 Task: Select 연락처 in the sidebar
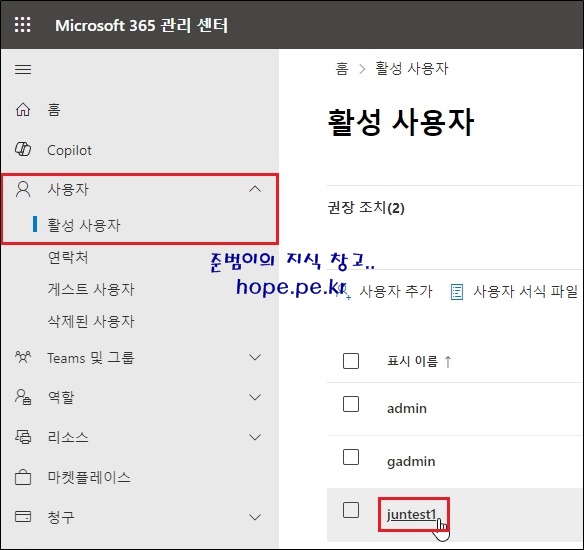coord(68,257)
